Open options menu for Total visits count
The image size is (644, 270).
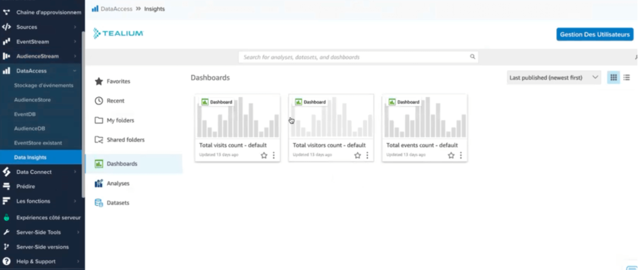(274, 155)
